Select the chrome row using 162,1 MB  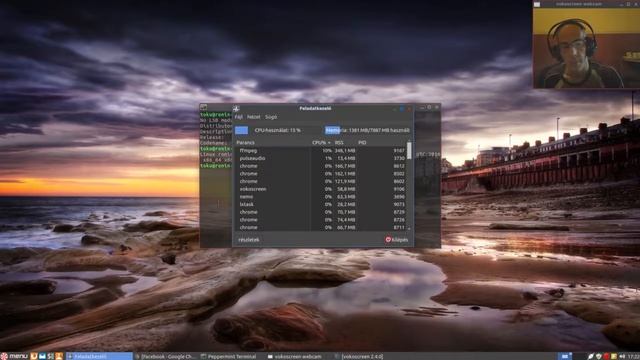tap(320, 174)
